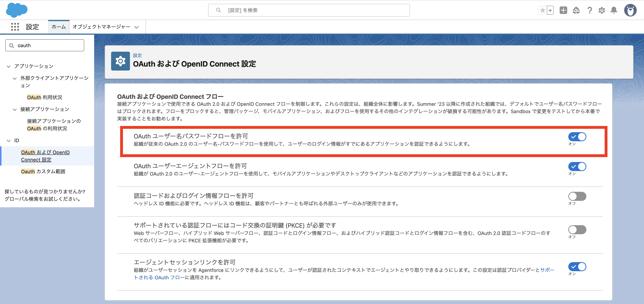Open the App Launcher grid icon
Viewport: 644px width, 304px height.
(15, 27)
